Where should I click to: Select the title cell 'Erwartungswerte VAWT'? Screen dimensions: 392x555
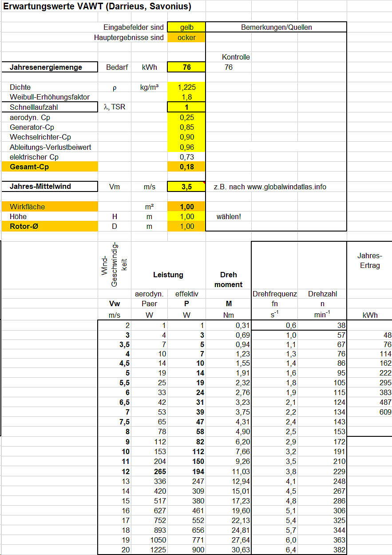[97, 6]
